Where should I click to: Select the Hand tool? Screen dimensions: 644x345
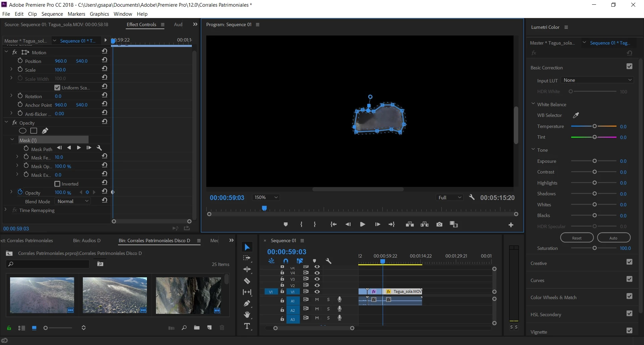pyautogui.click(x=247, y=315)
